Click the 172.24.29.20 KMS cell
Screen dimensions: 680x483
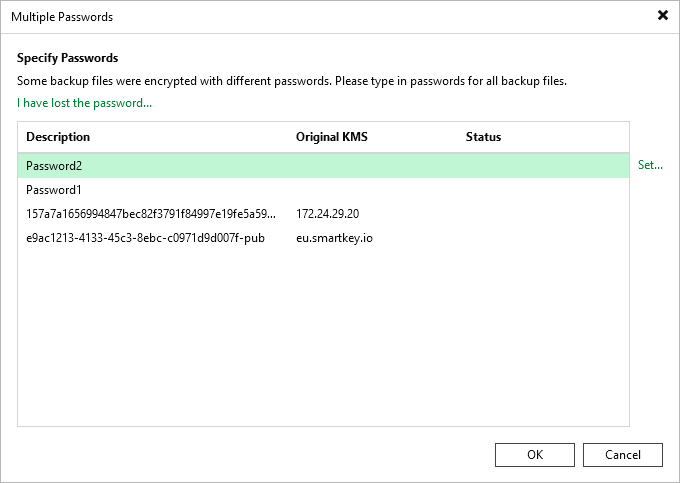[x=327, y=214]
